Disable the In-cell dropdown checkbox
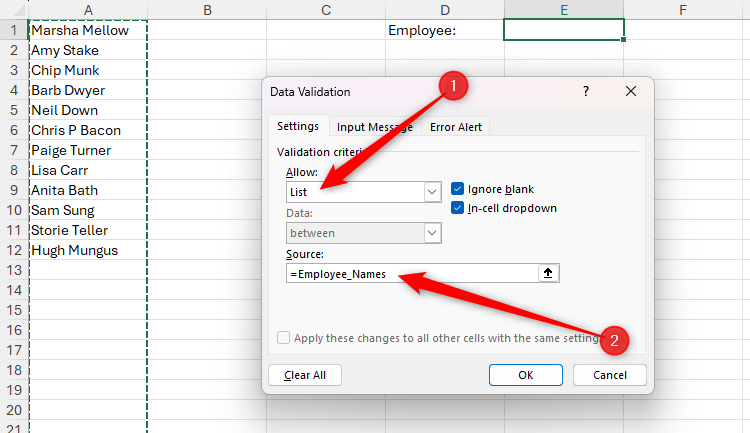The width and height of the screenshot is (750, 433). coord(458,208)
